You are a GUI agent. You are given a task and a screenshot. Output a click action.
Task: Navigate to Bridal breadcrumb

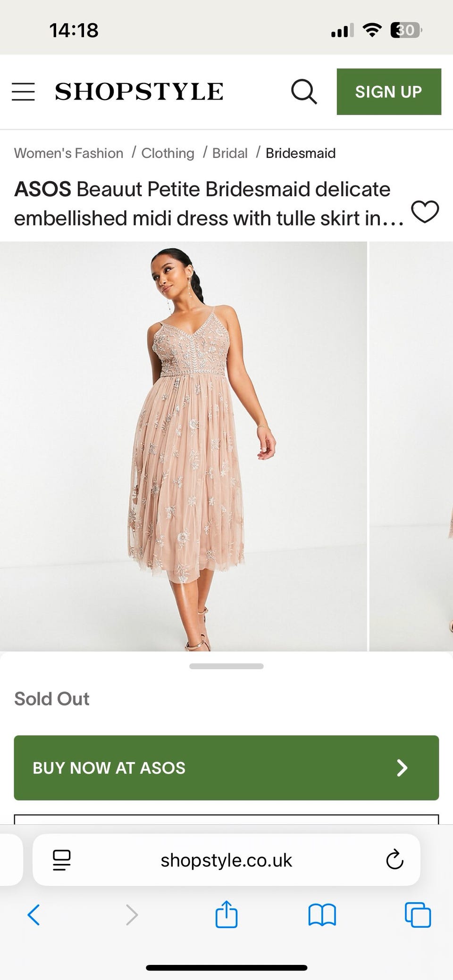click(x=230, y=153)
